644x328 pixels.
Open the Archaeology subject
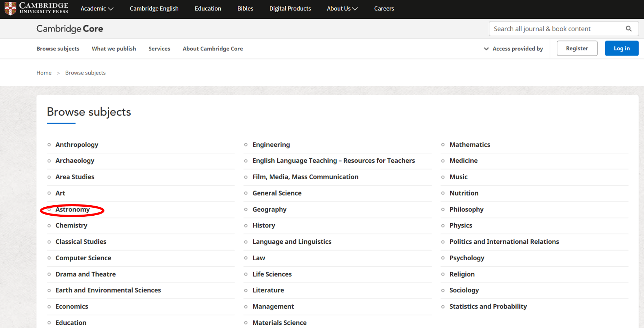point(75,161)
